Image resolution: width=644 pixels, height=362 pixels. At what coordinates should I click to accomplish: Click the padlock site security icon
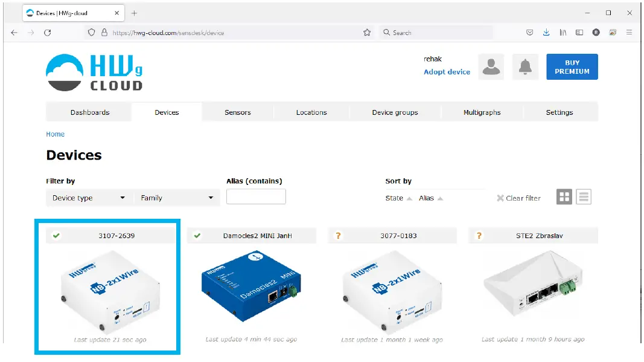tap(104, 33)
